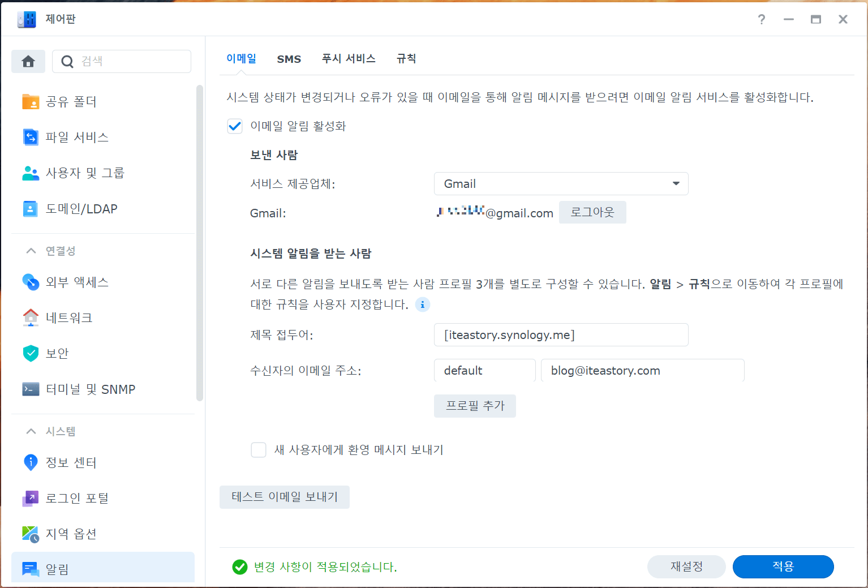Open 서비스 제공업체 Gmail dropdown
The width and height of the screenshot is (868, 588).
click(x=561, y=184)
